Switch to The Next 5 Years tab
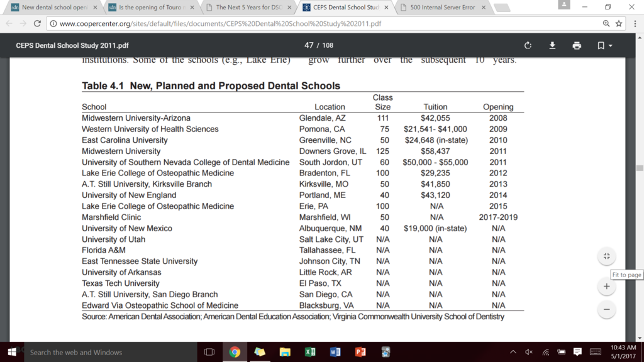The width and height of the screenshot is (644, 362). pyautogui.click(x=247, y=8)
